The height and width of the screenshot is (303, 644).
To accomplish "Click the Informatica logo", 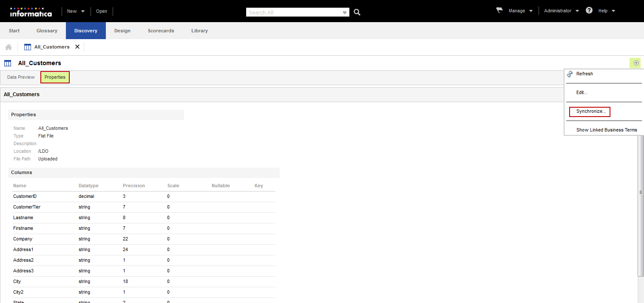I will pos(31,11).
